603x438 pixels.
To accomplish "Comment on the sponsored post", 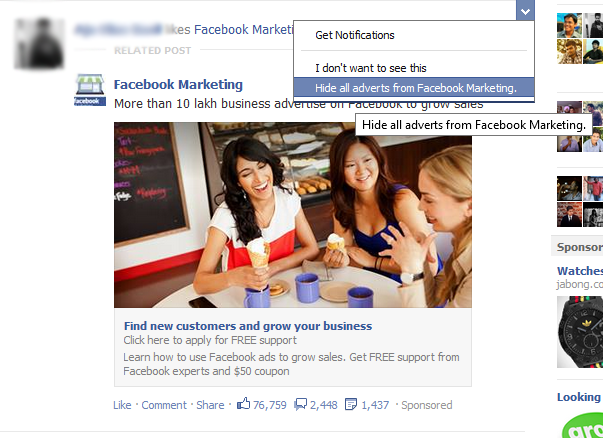I will tap(164, 405).
